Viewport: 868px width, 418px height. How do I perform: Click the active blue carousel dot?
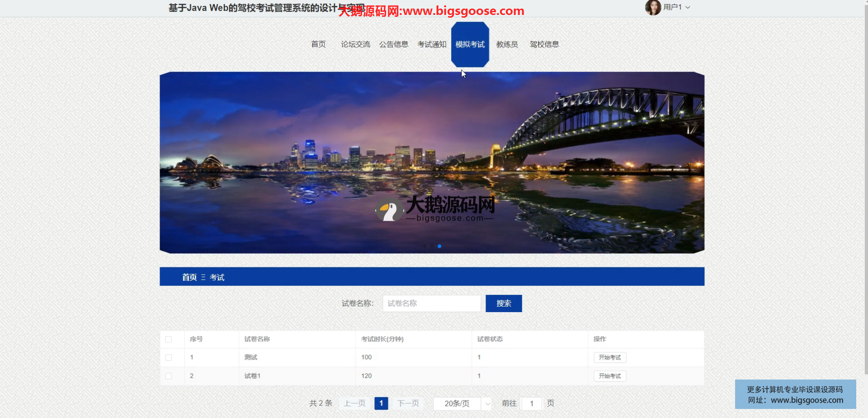point(439,246)
